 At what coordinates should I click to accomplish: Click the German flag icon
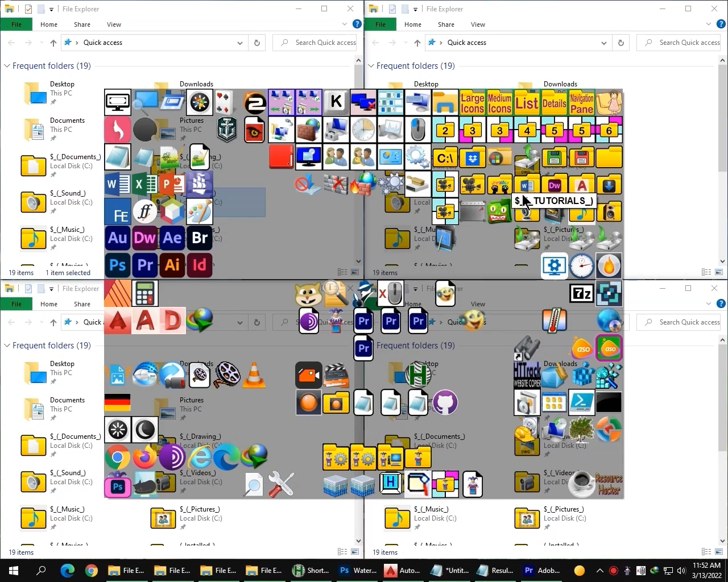point(118,402)
